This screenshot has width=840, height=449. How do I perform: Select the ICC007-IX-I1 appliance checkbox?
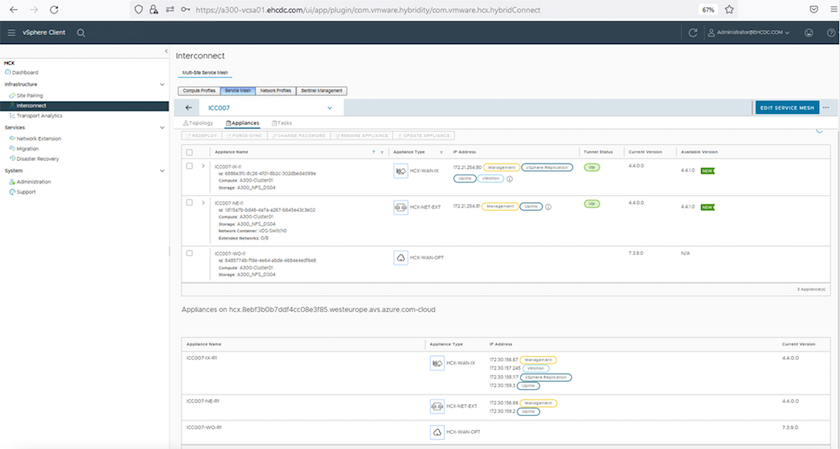(190, 166)
